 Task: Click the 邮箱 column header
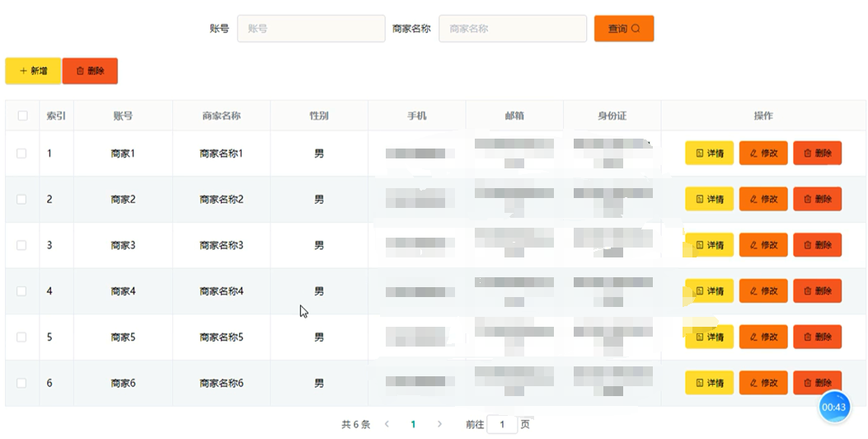click(514, 116)
